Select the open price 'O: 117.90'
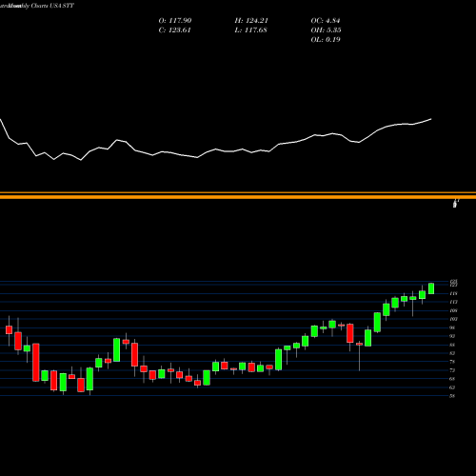The width and height of the screenshot is (476, 476). (175, 21)
